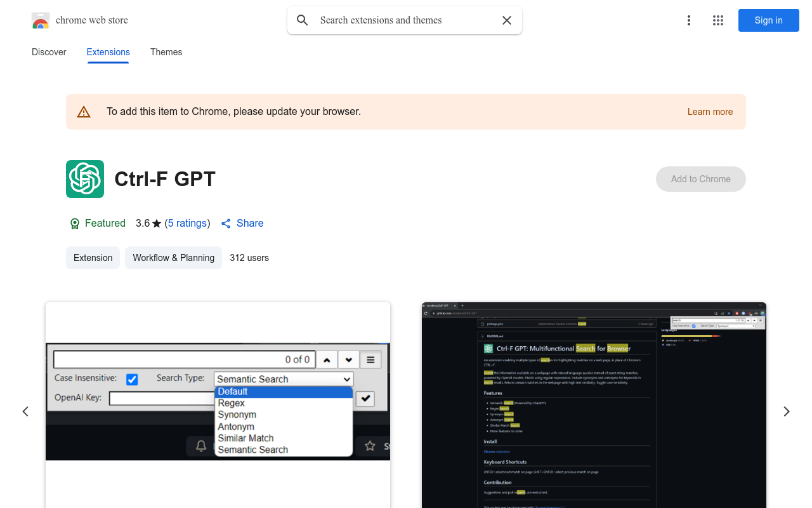Click the Share icon
Image resolution: width=812 pixels, height=508 pixels.
[x=226, y=224]
